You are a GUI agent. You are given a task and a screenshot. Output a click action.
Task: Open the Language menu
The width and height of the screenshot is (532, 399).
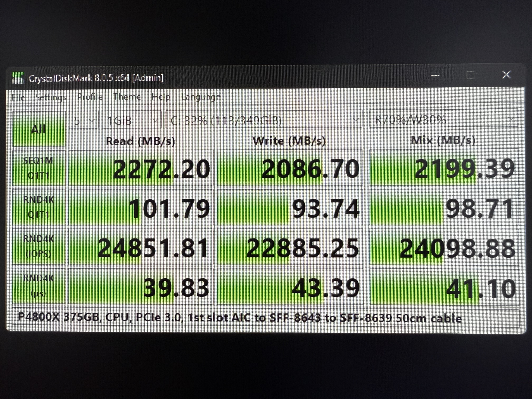click(201, 97)
